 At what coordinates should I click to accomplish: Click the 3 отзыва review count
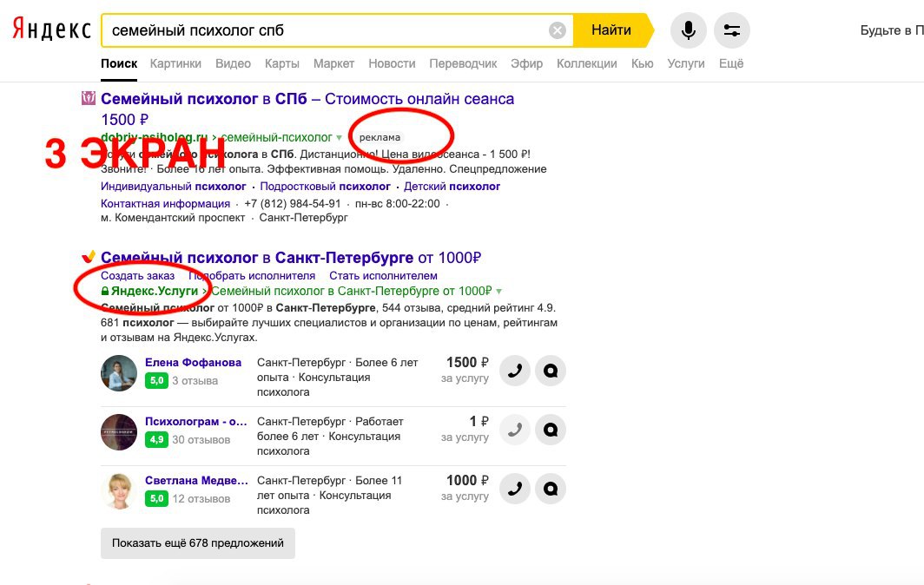(195, 380)
